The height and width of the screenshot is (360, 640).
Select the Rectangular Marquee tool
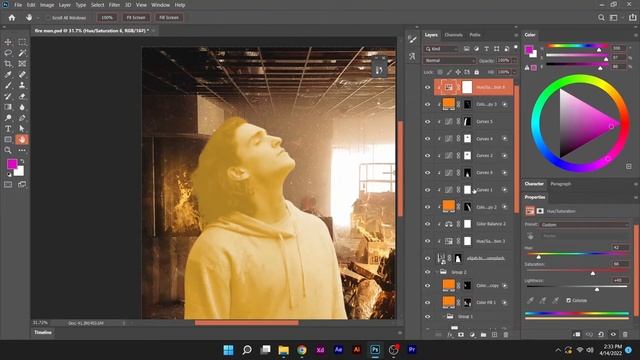[x=22, y=42]
